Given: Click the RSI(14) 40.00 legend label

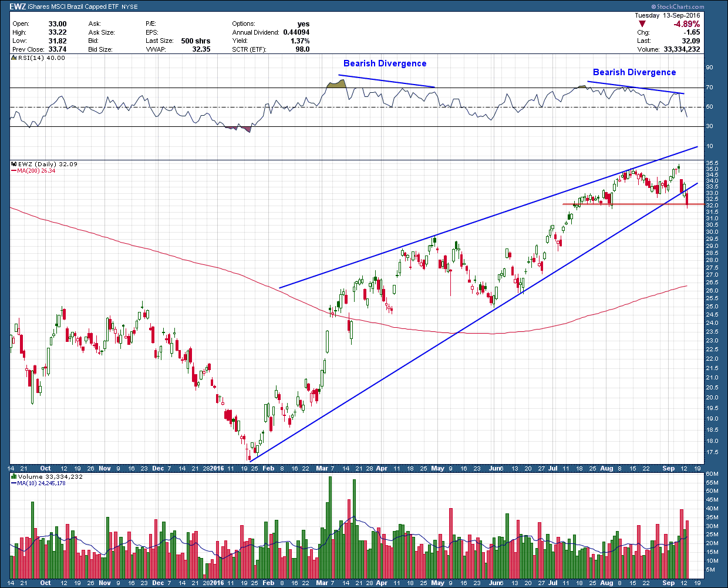Looking at the screenshot, I should [x=42, y=58].
